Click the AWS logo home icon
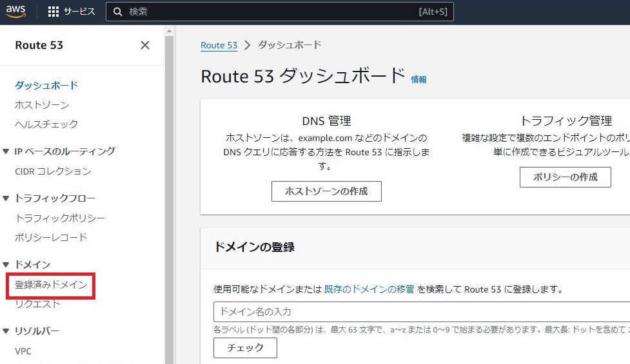Screen dimensions: 630x364 [x=15, y=11]
